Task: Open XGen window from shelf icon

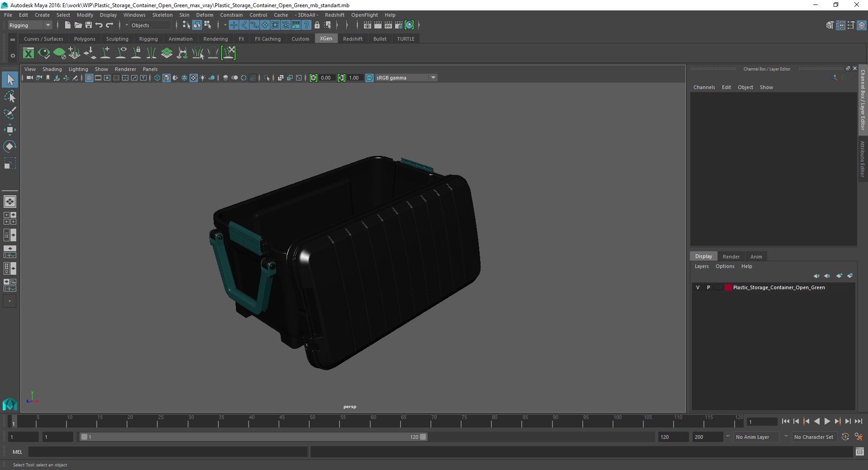Action: point(28,53)
